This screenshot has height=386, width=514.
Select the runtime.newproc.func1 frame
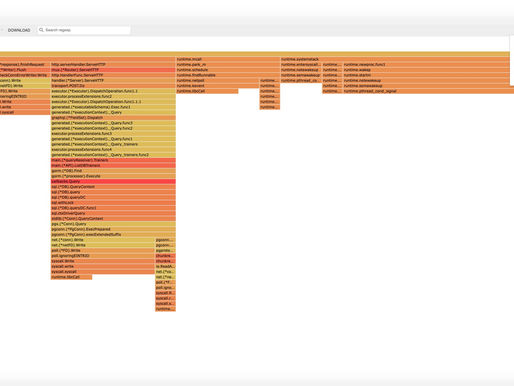pyautogui.click(x=426, y=64)
